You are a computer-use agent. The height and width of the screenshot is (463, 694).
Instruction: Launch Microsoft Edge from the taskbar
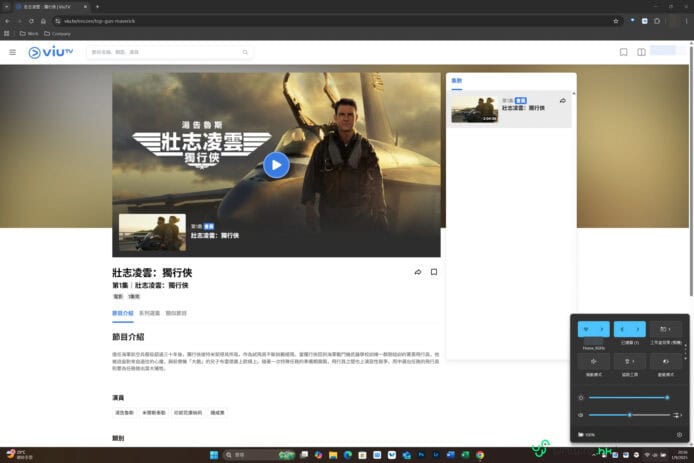[x=347, y=455]
